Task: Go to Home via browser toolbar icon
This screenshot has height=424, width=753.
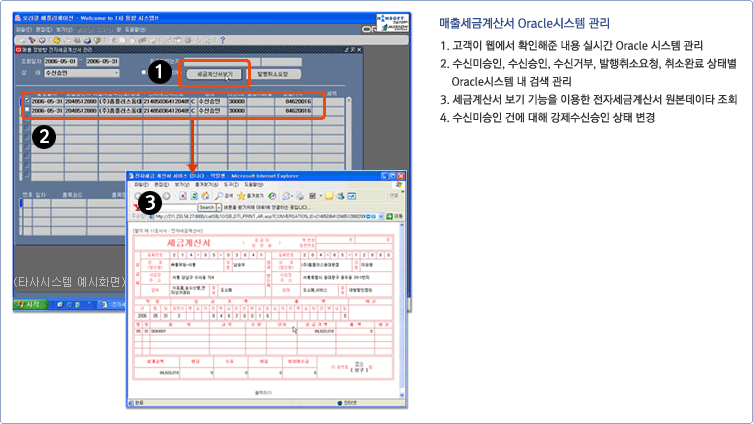Action: (203, 196)
